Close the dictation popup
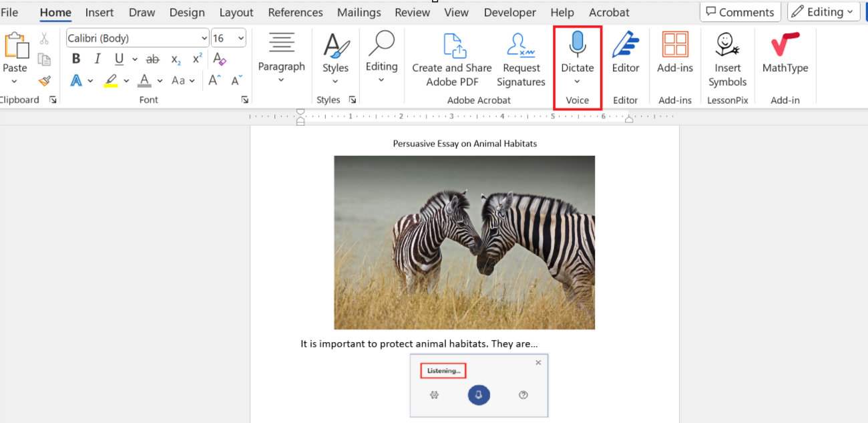The width and height of the screenshot is (868, 423). coord(538,362)
